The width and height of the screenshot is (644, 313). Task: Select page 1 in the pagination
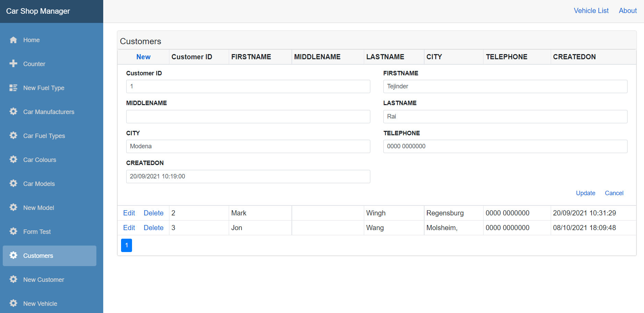(x=127, y=245)
